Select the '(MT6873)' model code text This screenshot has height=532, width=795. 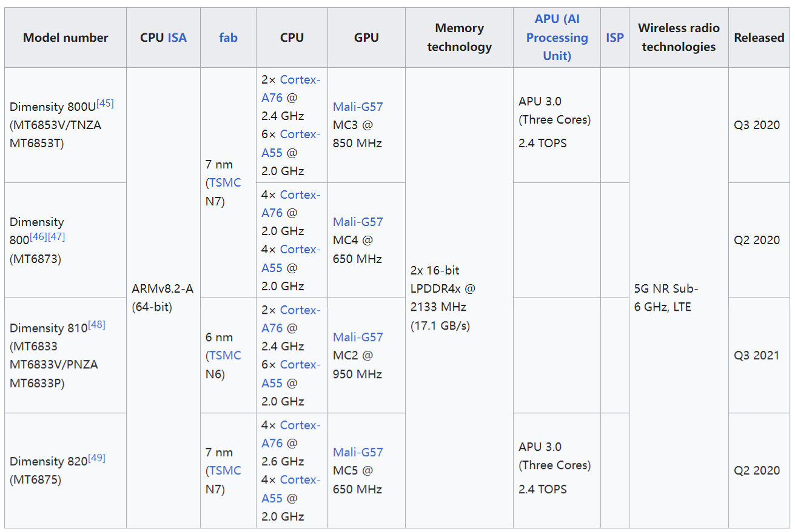[x=35, y=259]
